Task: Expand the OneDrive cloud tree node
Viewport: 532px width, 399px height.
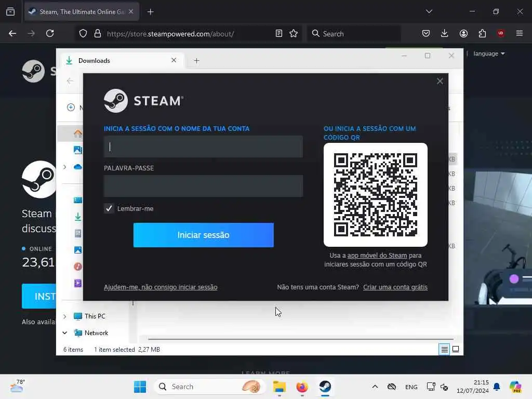Action: pyautogui.click(x=65, y=167)
